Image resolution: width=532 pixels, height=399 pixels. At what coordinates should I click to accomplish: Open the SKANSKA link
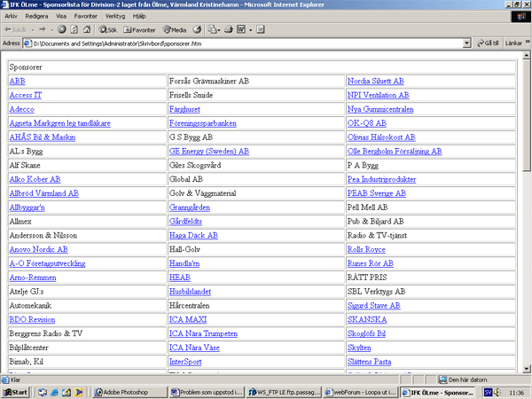(x=367, y=319)
